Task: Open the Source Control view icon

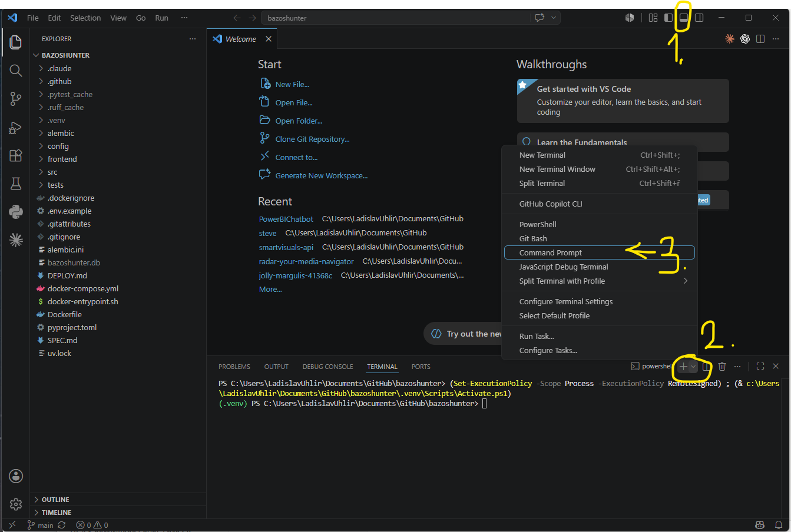Action: point(16,99)
